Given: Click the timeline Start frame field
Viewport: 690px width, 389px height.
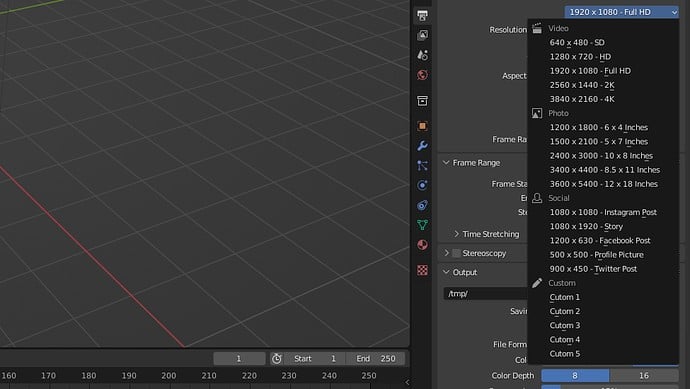Looking at the screenshot, I should tap(314, 359).
